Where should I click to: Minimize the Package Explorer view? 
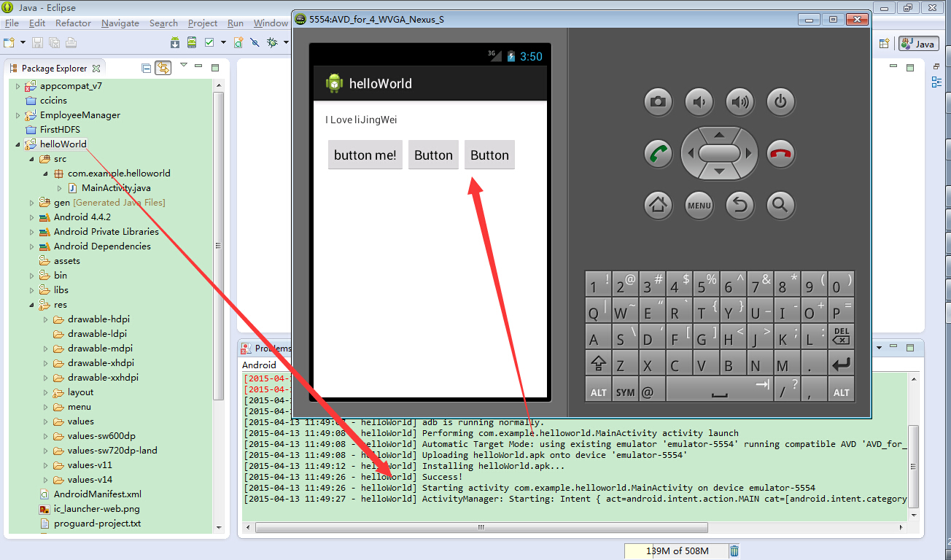click(x=200, y=67)
